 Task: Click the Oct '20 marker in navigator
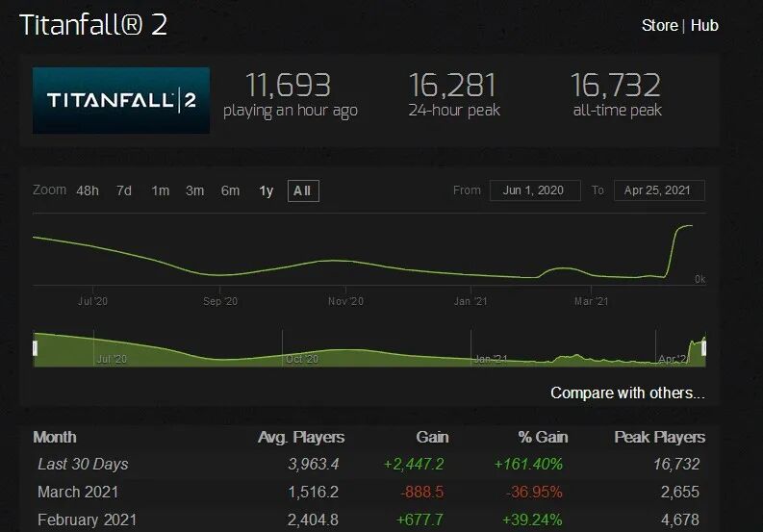click(302, 359)
